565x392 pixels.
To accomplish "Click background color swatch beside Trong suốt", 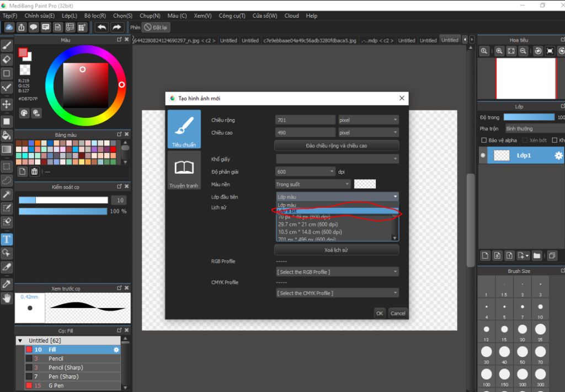I will pyautogui.click(x=365, y=184).
